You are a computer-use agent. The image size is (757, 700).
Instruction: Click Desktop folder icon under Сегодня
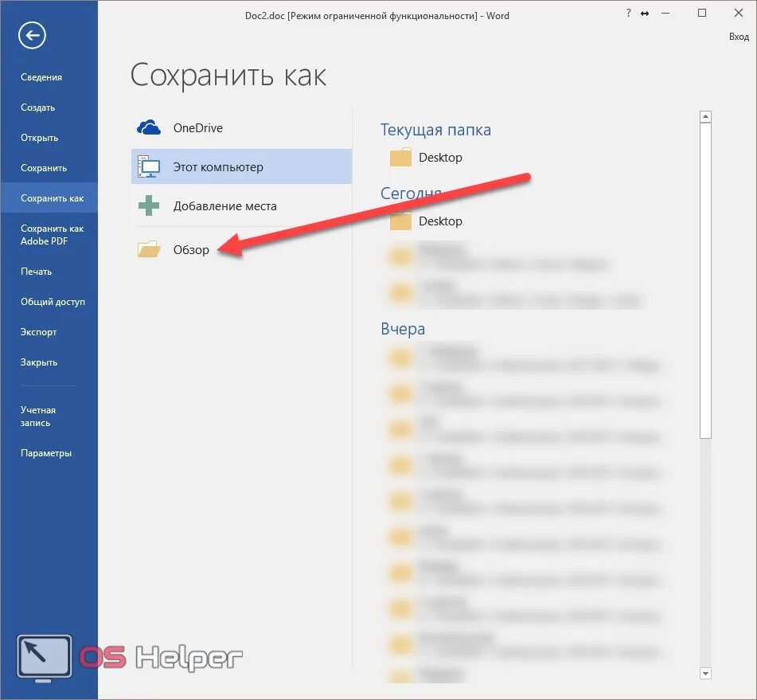pyautogui.click(x=400, y=221)
